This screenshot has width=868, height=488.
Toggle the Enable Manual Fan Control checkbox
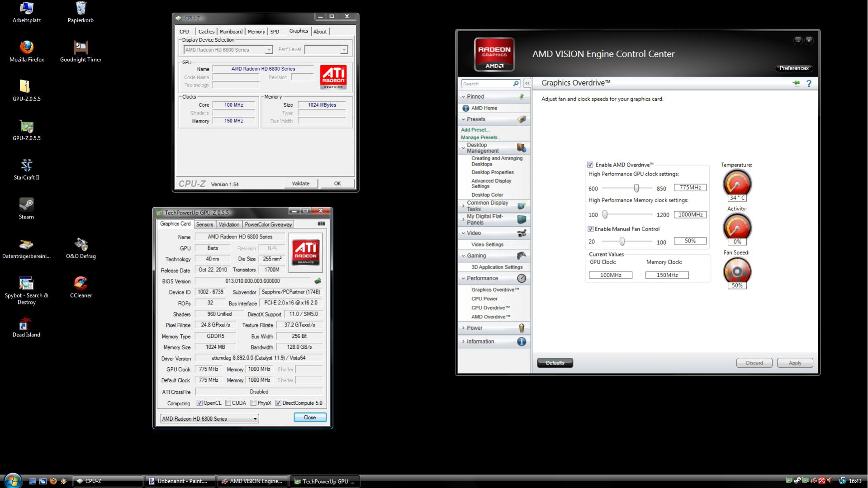[590, 229]
